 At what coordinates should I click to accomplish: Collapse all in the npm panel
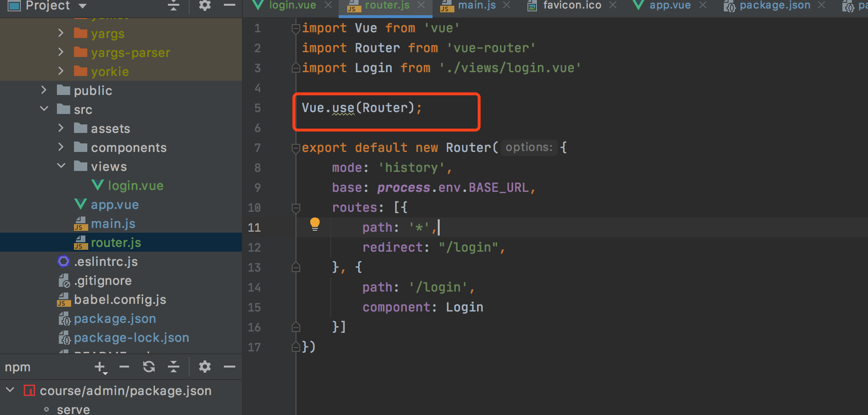(174, 367)
